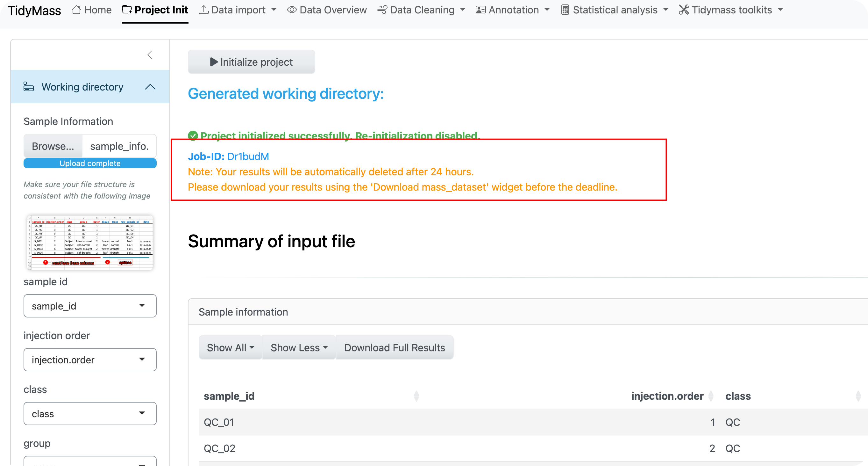Click the Working directory drive icon
This screenshot has width=868, height=466.
[x=29, y=87]
